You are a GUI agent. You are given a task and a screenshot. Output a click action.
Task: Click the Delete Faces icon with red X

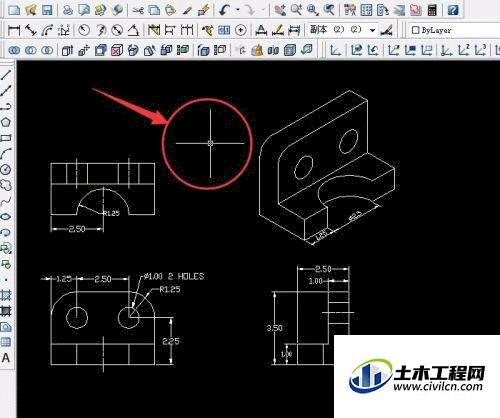click(x=117, y=50)
